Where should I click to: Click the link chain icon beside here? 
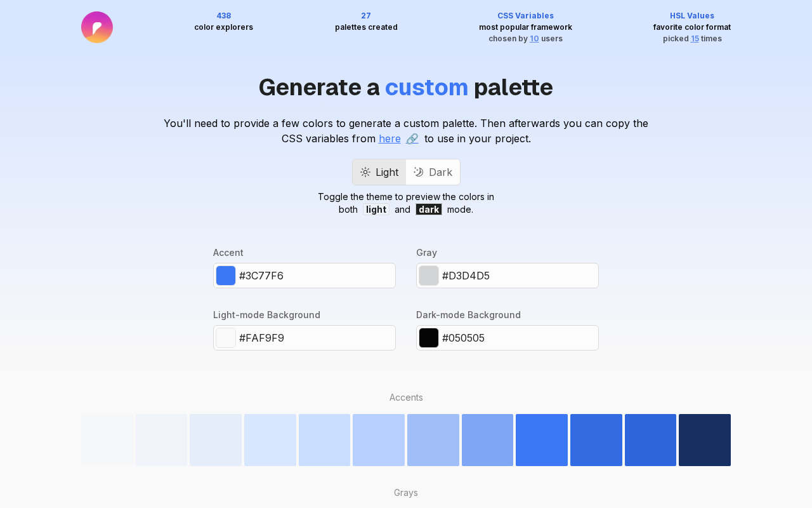(x=412, y=138)
